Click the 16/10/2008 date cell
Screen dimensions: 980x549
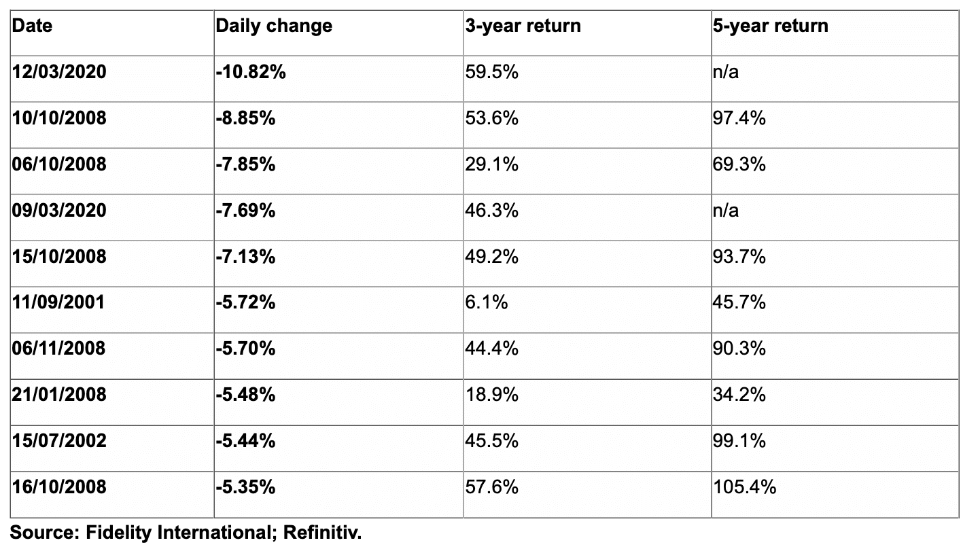point(112,494)
